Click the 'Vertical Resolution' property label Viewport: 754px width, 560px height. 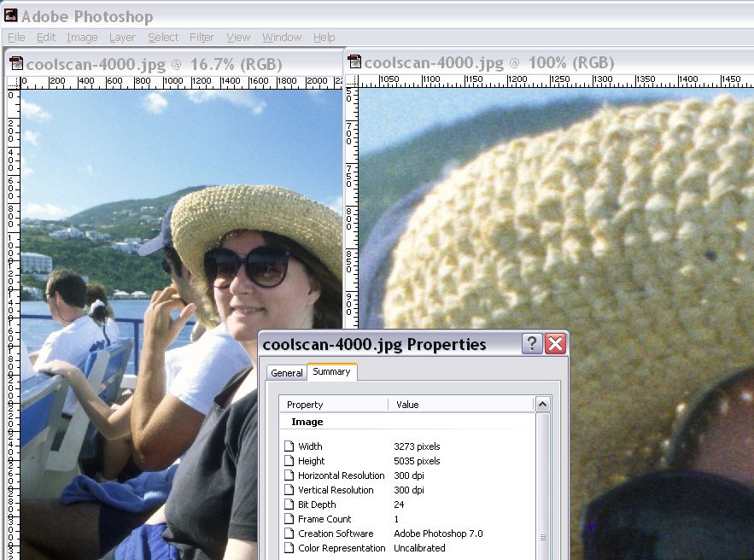[x=336, y=490]
